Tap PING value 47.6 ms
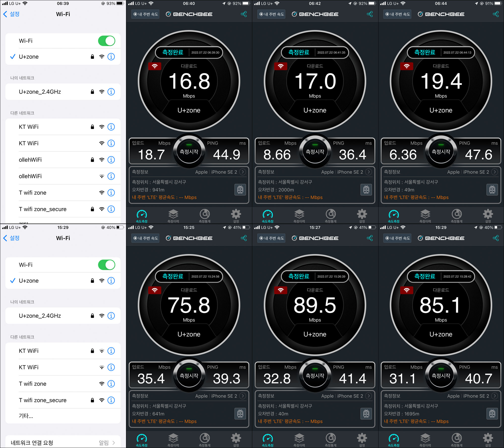Image resolution: width=504 pixels, height=448 pixels. click(479, 154)
